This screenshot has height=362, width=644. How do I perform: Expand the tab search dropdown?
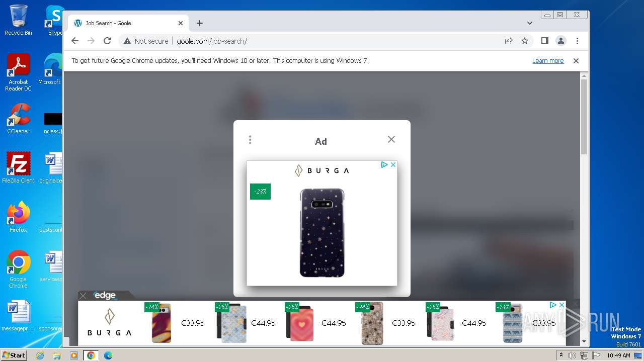point(530,23)
